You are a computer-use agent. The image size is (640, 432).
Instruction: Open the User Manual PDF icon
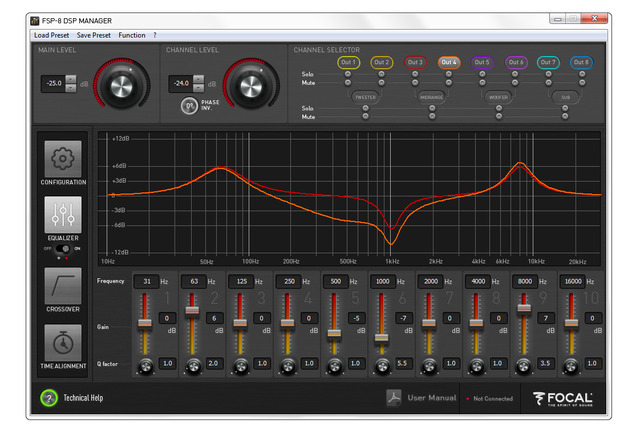click(x=395, y=398)
